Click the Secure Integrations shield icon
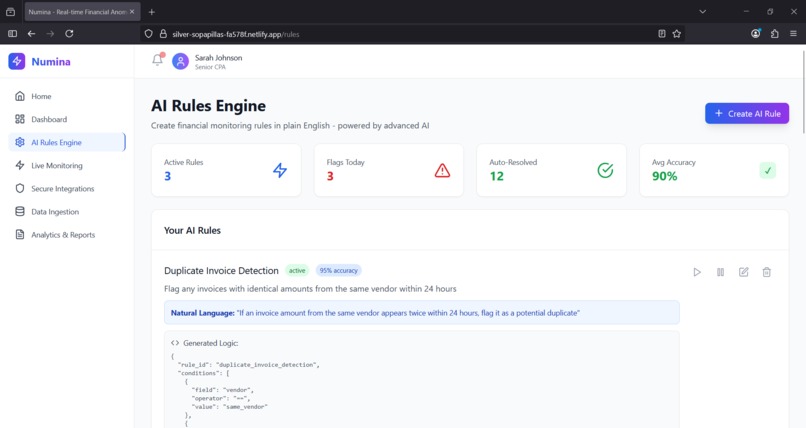Screen dimensions: 806x428 coord(20,189)
